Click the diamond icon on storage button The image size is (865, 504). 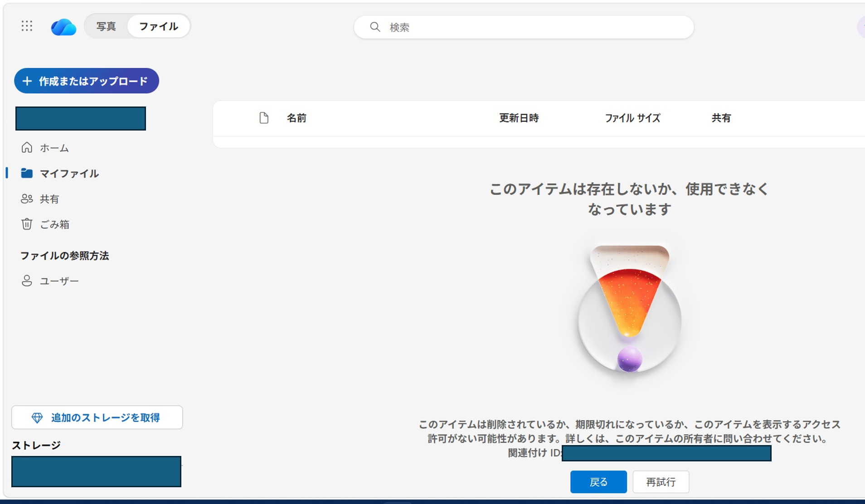pyautogui.click(x=37, y=418)
